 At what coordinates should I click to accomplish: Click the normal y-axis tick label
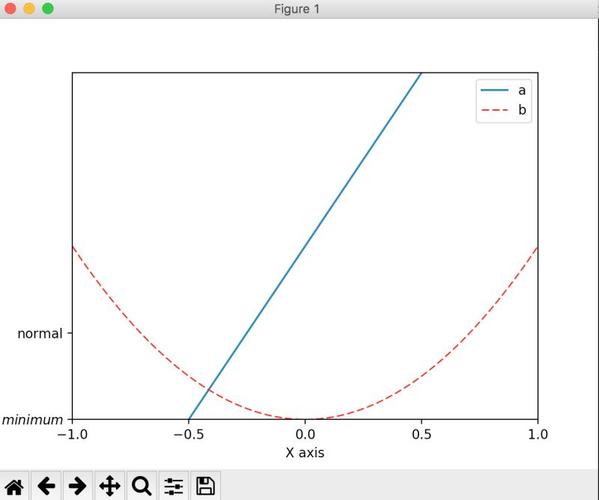[x=40, y=333]
